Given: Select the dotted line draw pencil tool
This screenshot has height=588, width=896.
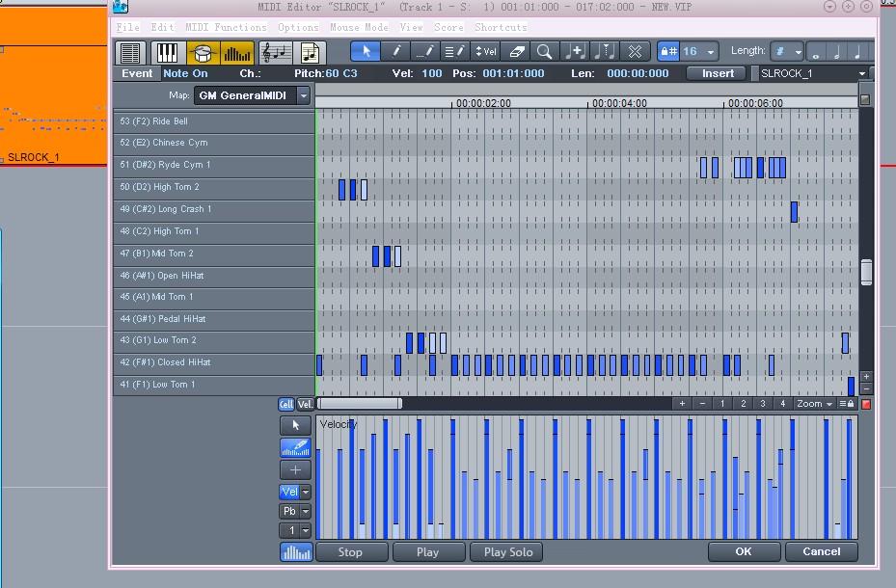Looking at the screenshot, I should 425,51.
